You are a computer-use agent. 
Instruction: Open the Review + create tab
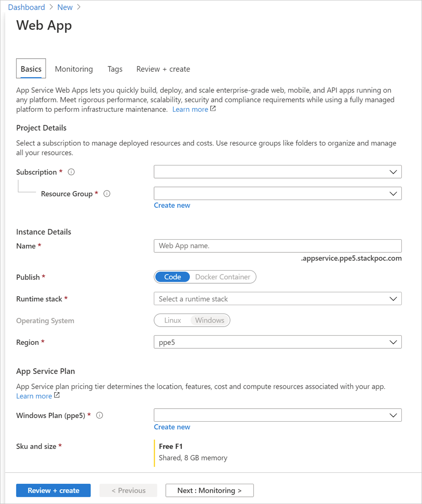point(163,69)
